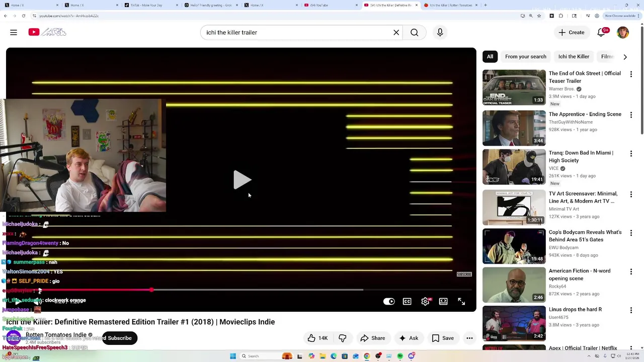Switch to the 'Ichi the Killer | Rotten Tomatoes' tab

(x=450, y=5)
